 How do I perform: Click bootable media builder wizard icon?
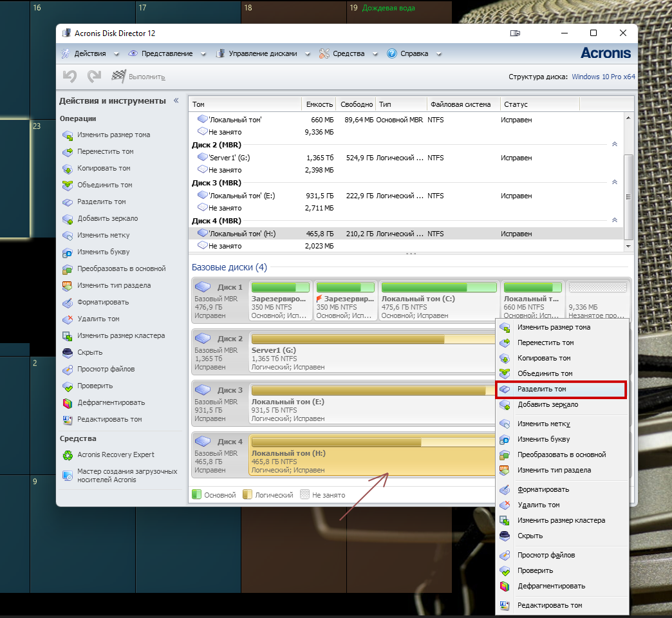68,475
